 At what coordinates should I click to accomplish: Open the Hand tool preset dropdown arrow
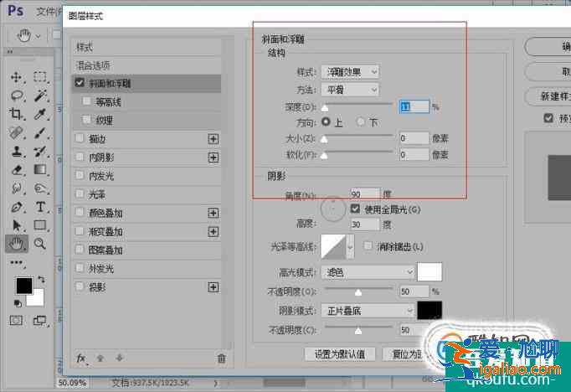(39, 36)
